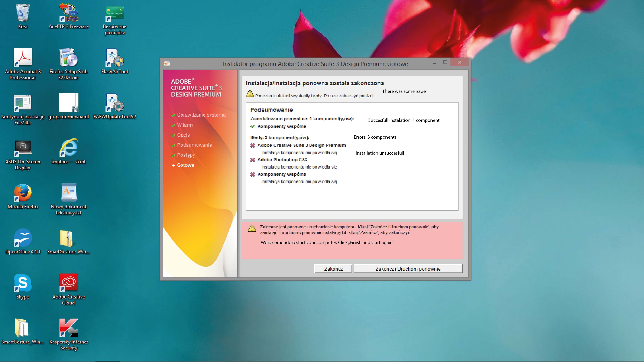The height and width of the screenshot is (362, 644).
Task: Click yellow warning icon beside error notice
Action: click(x=250, y=93)
